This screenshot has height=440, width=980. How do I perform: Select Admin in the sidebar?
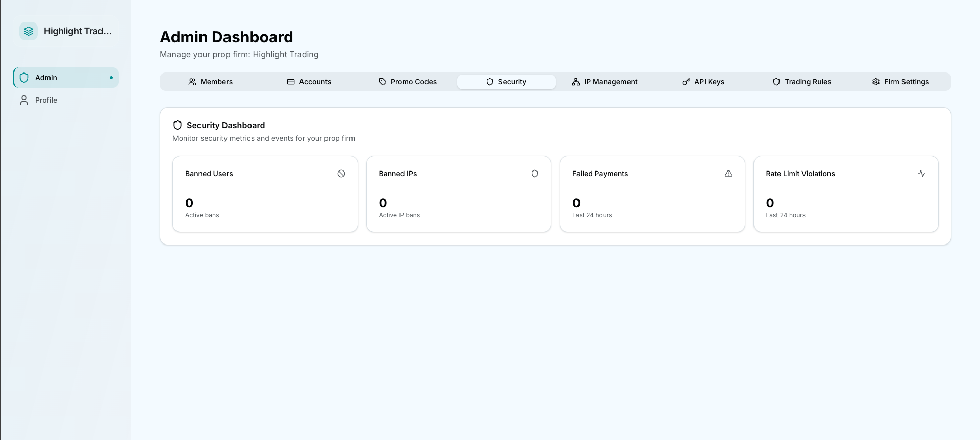[x=46, y=78]
